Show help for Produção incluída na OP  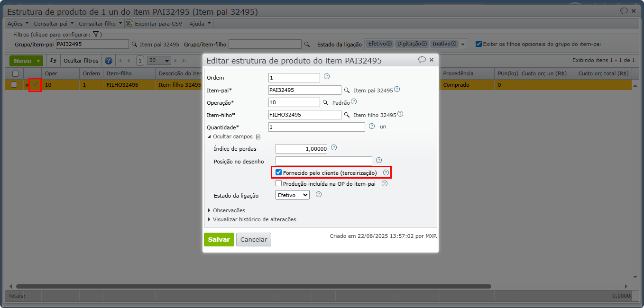(x=385, y=183)
